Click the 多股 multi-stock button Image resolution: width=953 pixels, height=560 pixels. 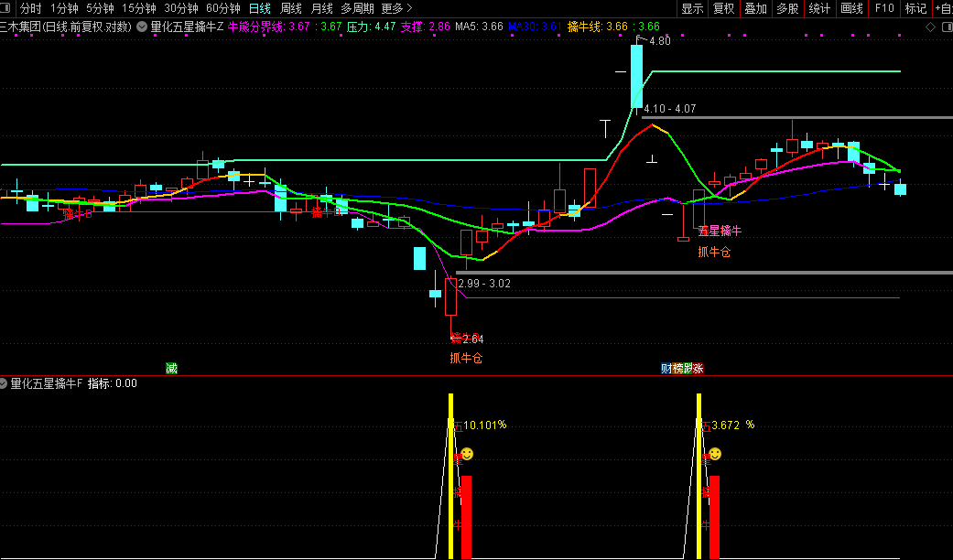787,8
